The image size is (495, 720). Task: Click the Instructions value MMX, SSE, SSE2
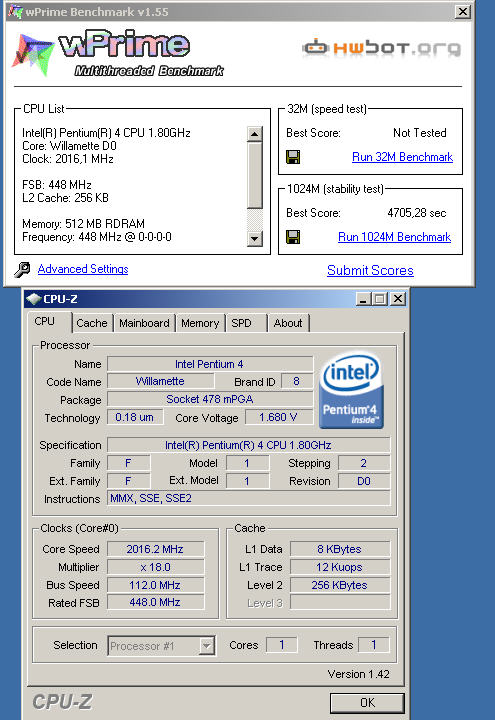[248, 498]
